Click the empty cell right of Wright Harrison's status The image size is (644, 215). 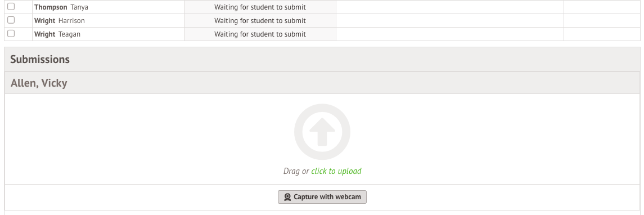click(x=450, y=21)
